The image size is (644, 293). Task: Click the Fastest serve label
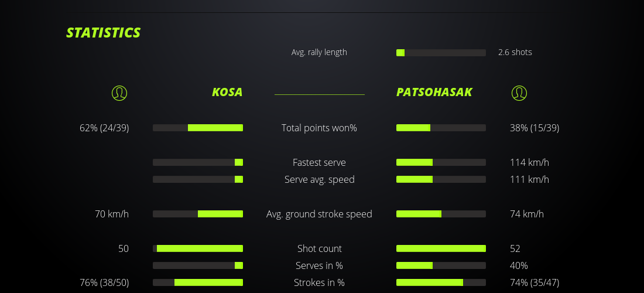(319, 162)
